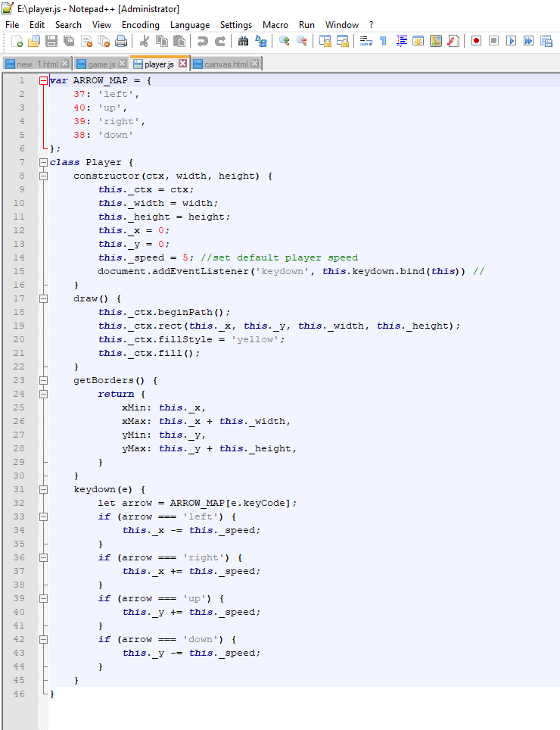
Task: Open Find with the binoculars icon
Action: (x=243, y=41)
